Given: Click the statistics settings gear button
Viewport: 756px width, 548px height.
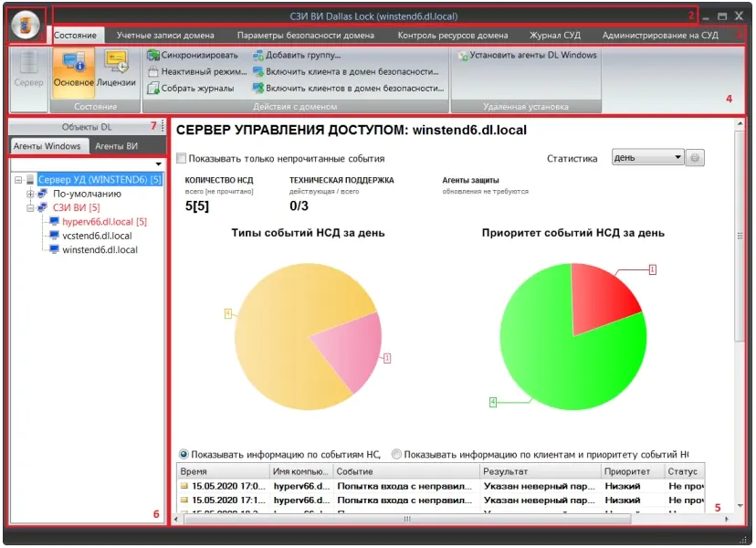Looking at the screenshot, I should point(696,158).
